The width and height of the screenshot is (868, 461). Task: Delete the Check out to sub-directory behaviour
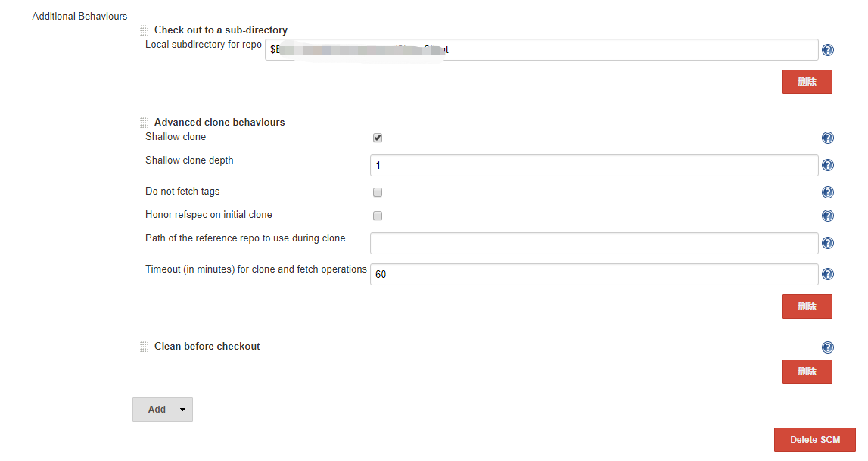coord(807,82)
